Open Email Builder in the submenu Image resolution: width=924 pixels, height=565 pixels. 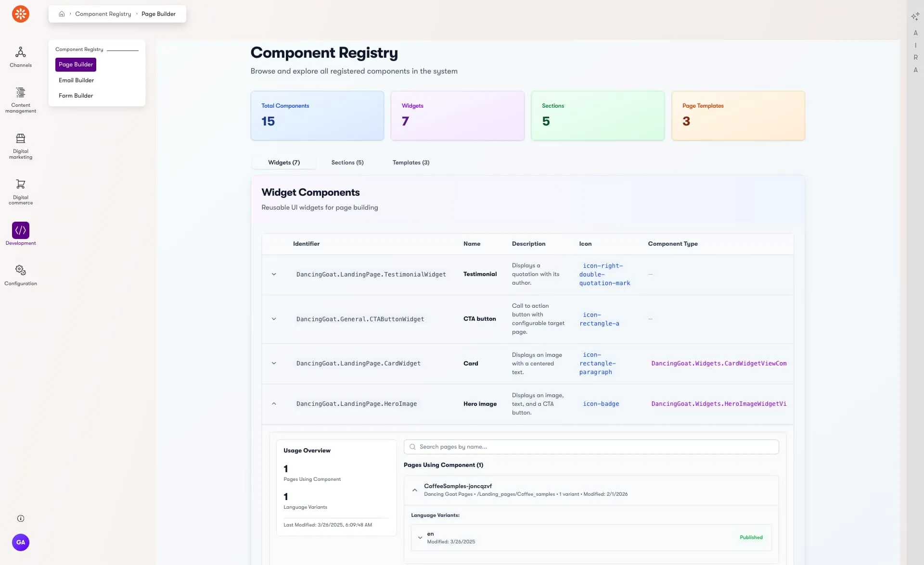[x=76, y=80]
